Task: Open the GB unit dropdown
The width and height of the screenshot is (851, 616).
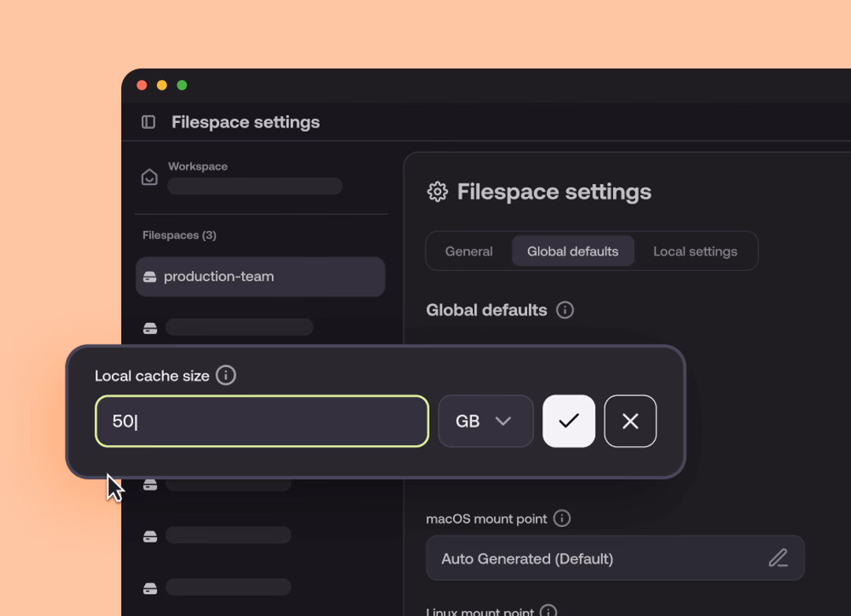Action: [485, 421]
